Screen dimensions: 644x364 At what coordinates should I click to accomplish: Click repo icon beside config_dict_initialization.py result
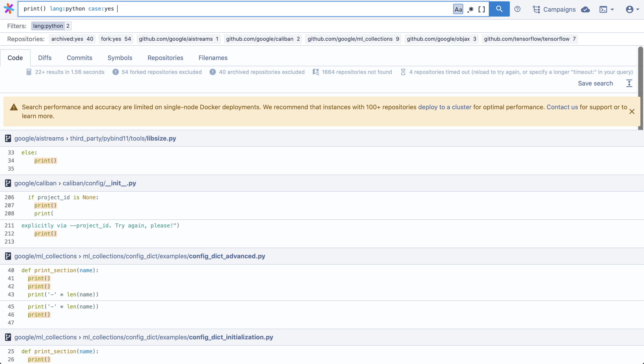(x=8, y=337)
